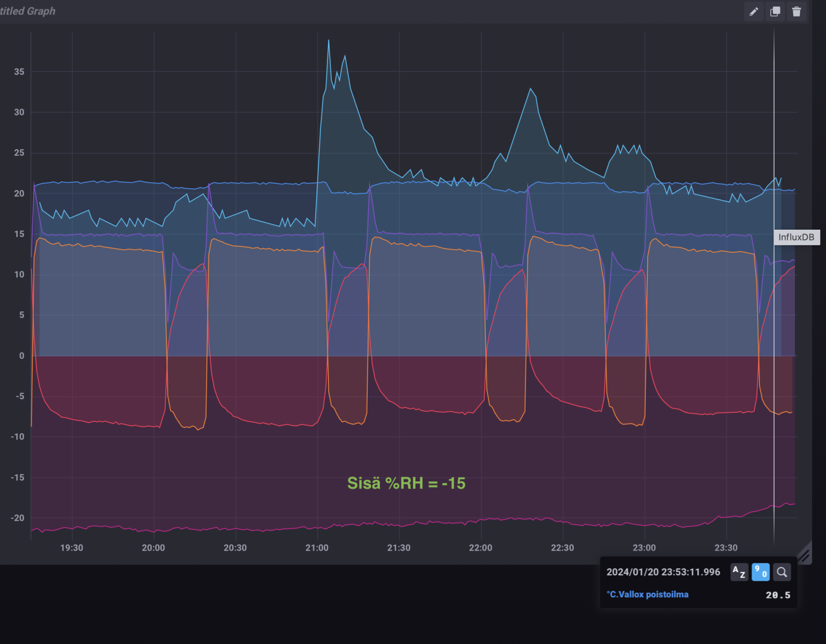Click the InfluxDB label on the graph

796,237
